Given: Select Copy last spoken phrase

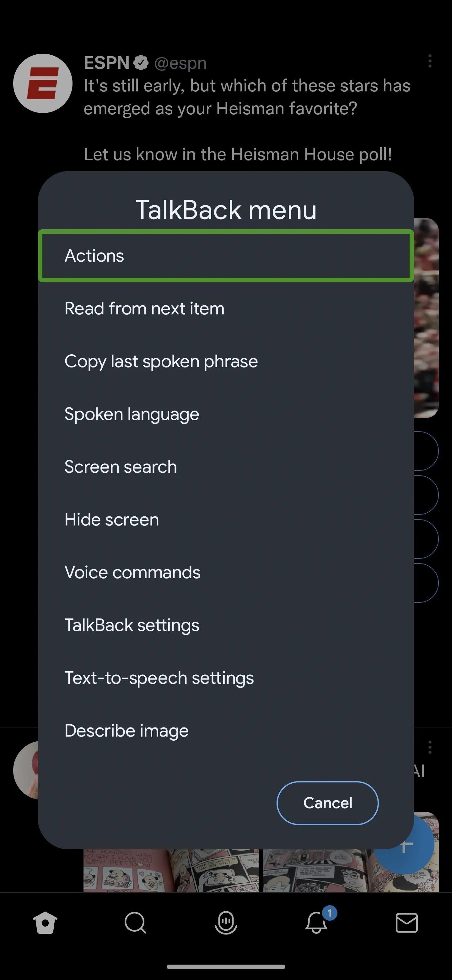Looking at the screenshot, I should 226,362.
